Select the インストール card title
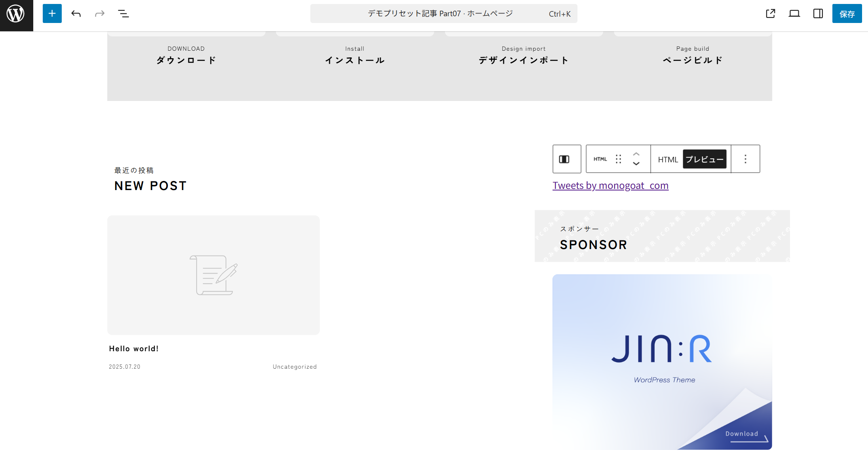 pyautogui.click(x=355, y=60)
